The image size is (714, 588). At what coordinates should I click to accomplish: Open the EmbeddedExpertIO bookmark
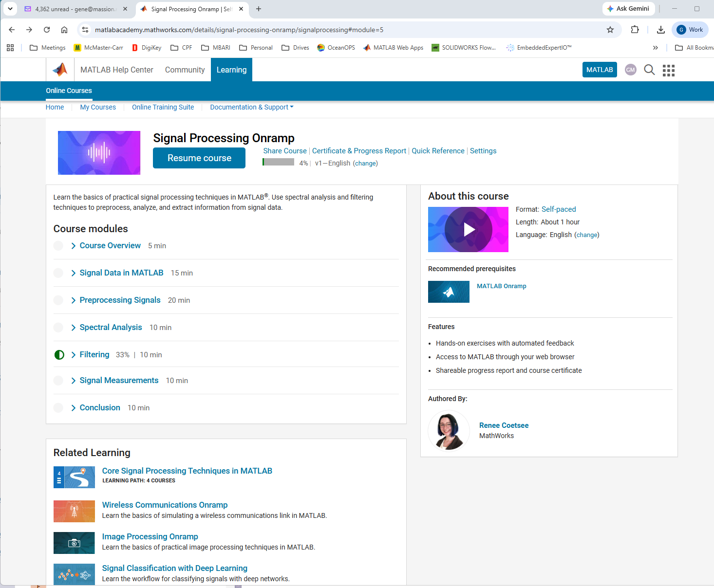click(539, 48)
